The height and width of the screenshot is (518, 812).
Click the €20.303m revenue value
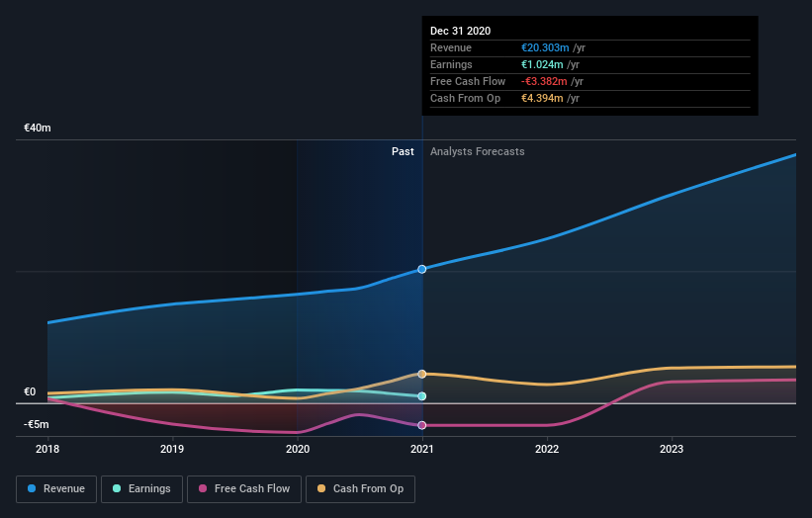point(545,47)
